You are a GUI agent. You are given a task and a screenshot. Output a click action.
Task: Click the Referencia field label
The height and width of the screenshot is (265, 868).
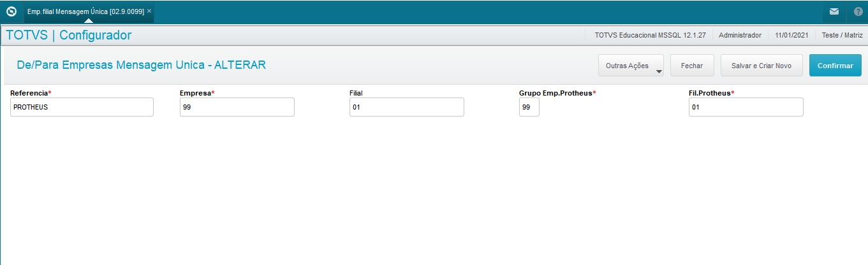pyautogui.click(x=31, y=93)
